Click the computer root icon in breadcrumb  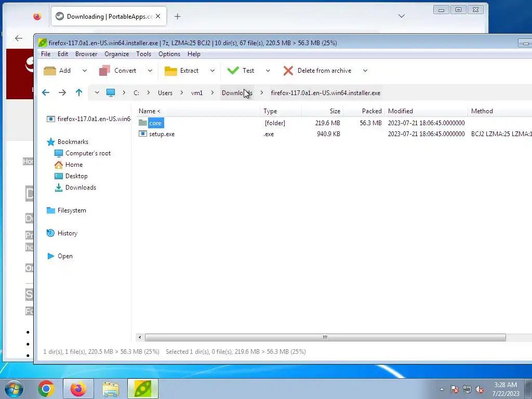click(111, 92)
